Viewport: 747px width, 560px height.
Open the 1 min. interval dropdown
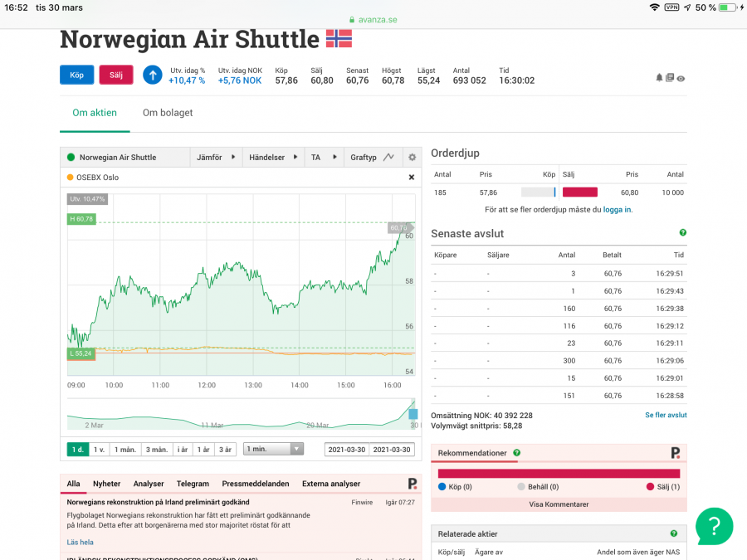pyautogui.click(x=274, y=449)
